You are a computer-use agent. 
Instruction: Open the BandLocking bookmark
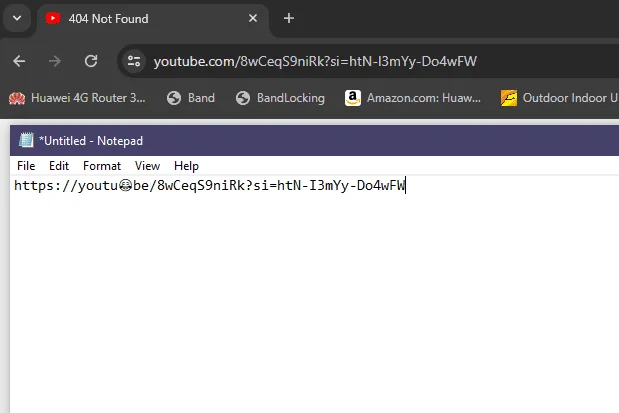point(280,98)
